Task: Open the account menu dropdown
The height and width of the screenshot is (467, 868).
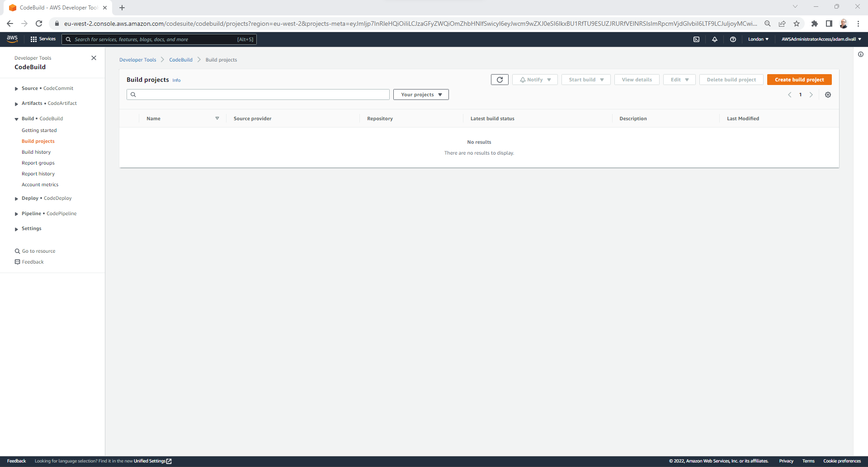Action: (x=821, y=39)
